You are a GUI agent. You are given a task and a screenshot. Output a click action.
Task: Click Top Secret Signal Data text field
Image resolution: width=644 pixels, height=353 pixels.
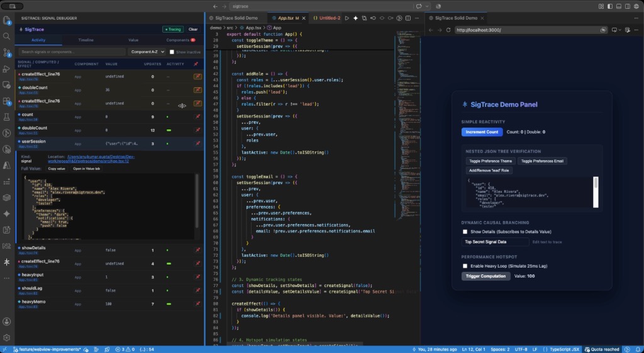(x=496, y=242)
